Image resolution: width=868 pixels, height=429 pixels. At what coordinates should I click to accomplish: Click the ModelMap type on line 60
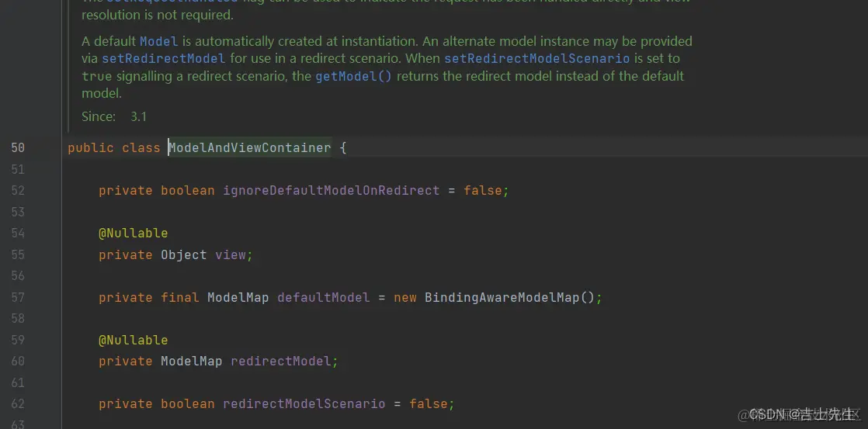click(192, 361)
